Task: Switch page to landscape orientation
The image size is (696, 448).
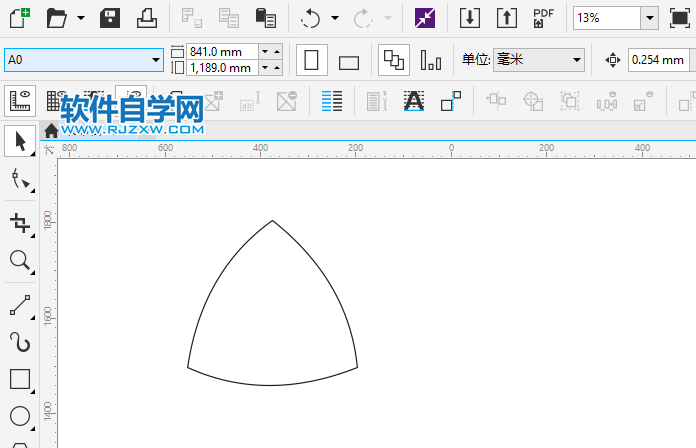Action: pyautogui.click(x=349, y=62)
